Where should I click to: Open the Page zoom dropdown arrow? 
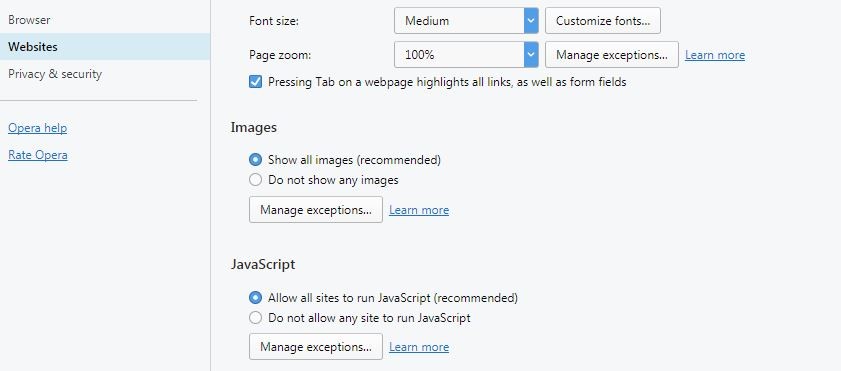[531, 55]
